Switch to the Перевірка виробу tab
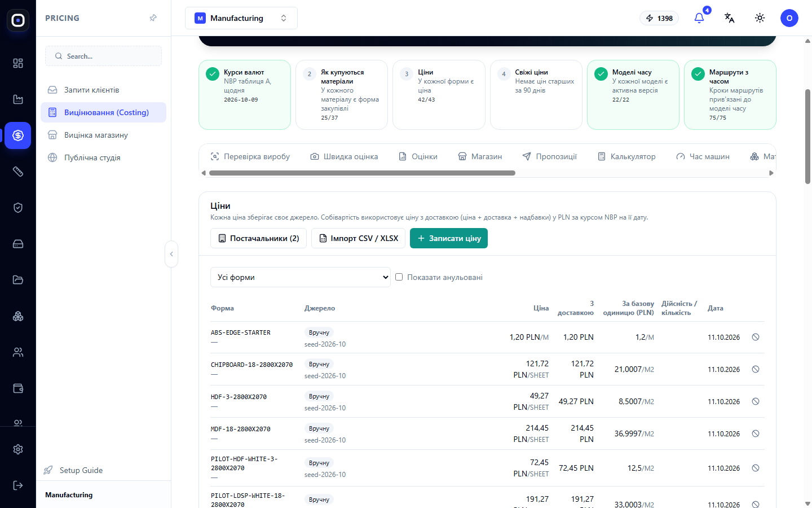This screenshot has width=812, height=508. 250,156
